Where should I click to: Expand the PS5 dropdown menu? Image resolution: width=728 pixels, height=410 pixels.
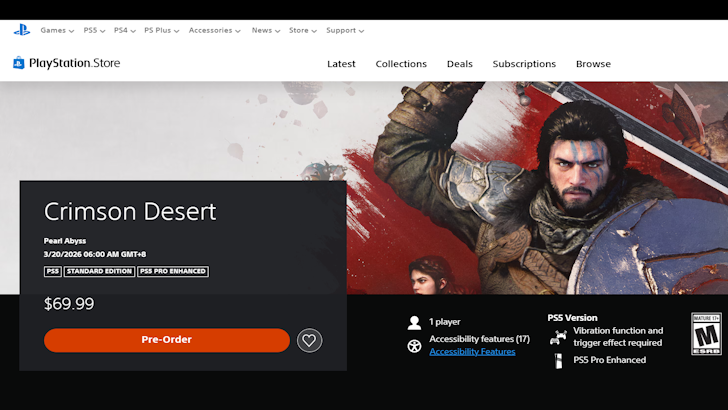[x=94, y=30]
